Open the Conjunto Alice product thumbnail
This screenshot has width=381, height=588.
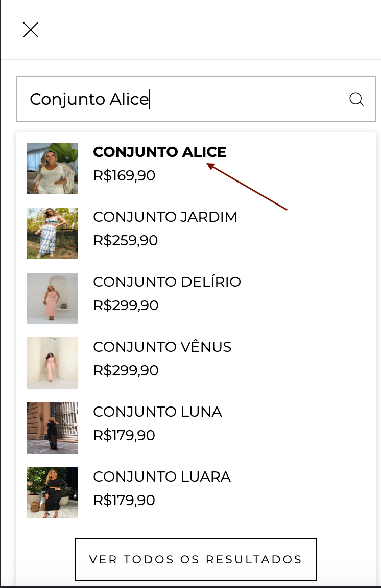click(x=52, y=168)
